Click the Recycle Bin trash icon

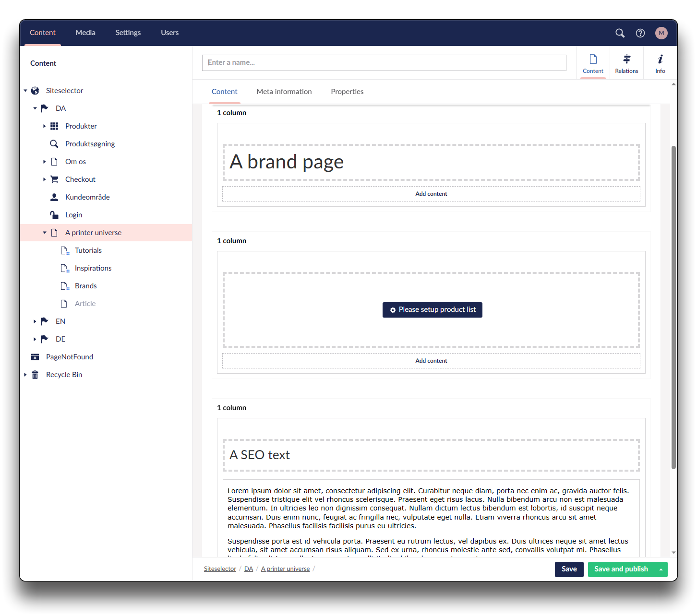click(35, 375)
